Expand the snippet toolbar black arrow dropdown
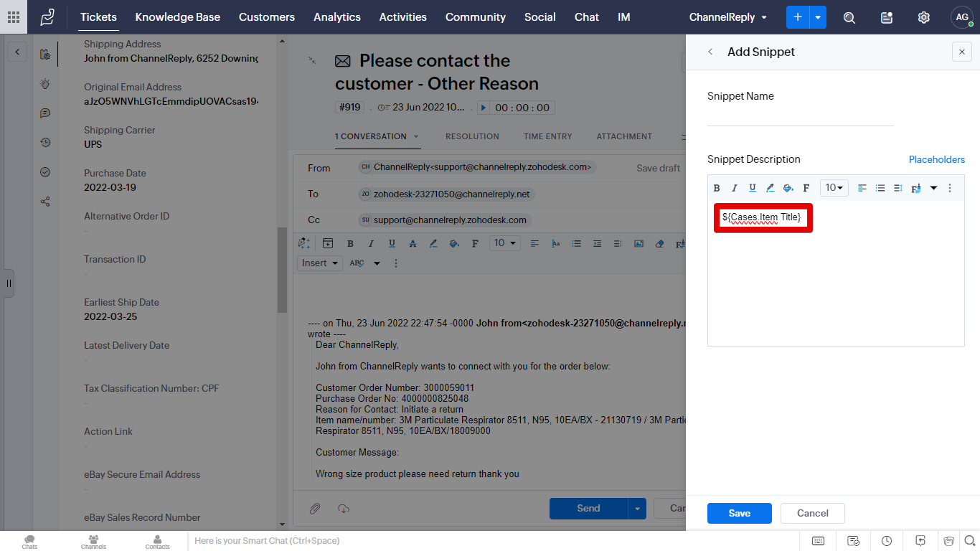The image size is (980, 551). 933,188
